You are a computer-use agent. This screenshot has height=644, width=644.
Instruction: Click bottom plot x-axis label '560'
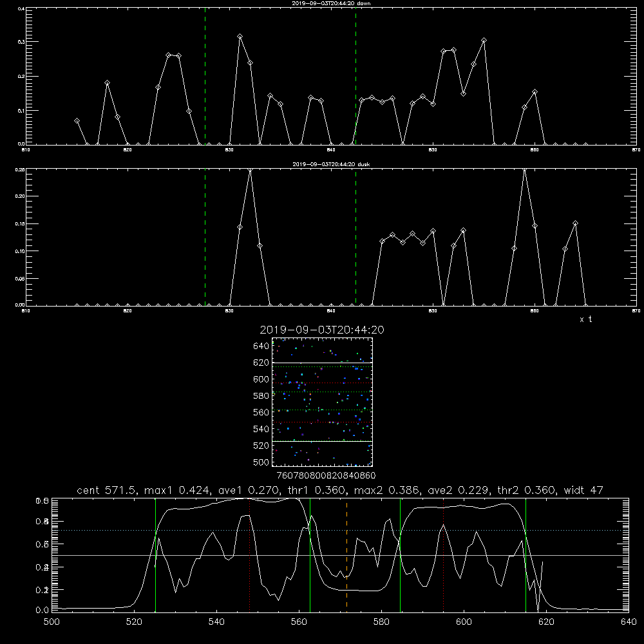tap(299, 622)
